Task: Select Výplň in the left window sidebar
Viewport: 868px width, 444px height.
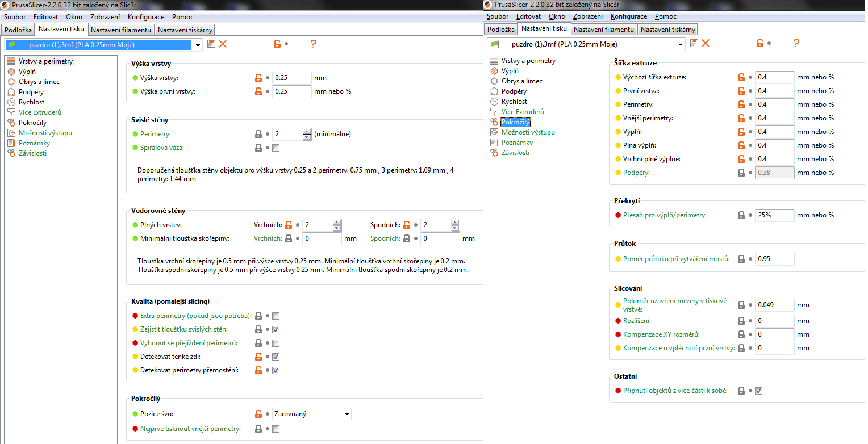Action: click(27, 72)
